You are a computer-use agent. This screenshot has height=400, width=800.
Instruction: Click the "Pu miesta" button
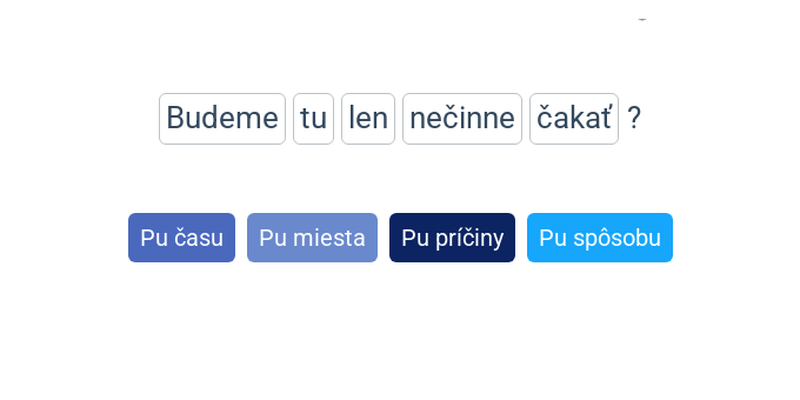click(312, 238)
